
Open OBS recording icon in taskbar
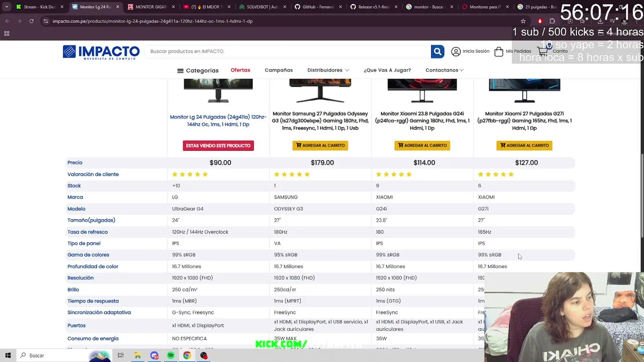(x=204, y=355)
